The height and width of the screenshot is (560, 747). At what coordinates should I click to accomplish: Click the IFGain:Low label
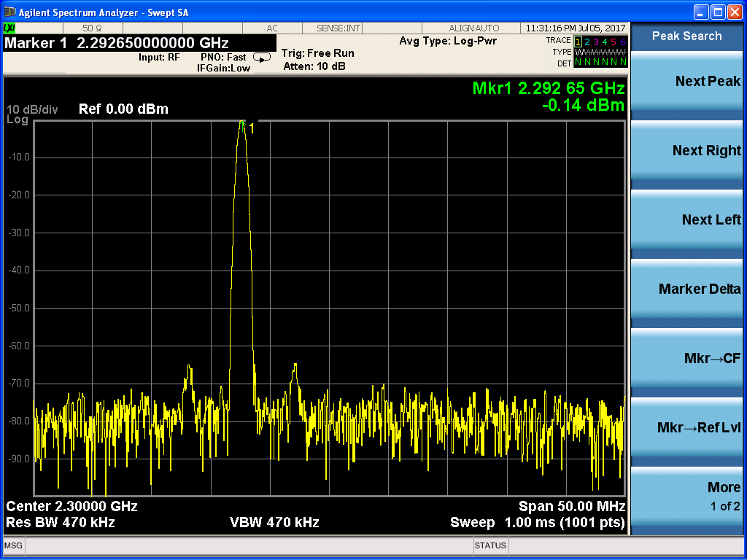(x=223, y=68)
